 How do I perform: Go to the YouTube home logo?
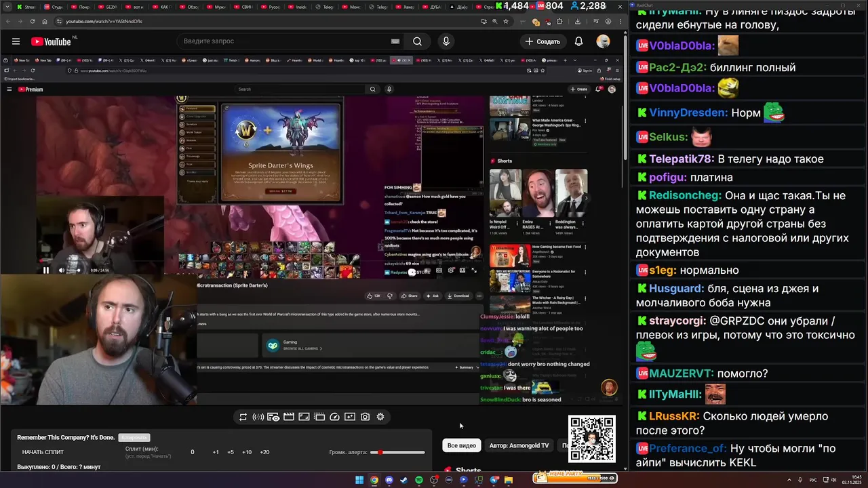coord(51,41)
